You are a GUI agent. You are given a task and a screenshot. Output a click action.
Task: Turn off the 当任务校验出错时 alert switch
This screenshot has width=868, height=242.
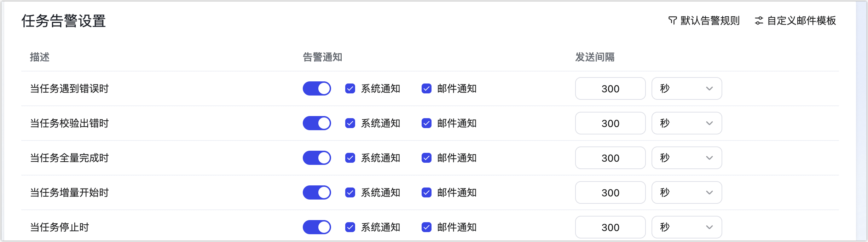point(317,123)
